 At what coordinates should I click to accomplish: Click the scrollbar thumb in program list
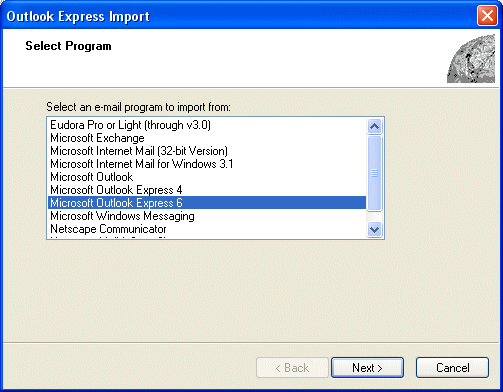click(374, 173)
